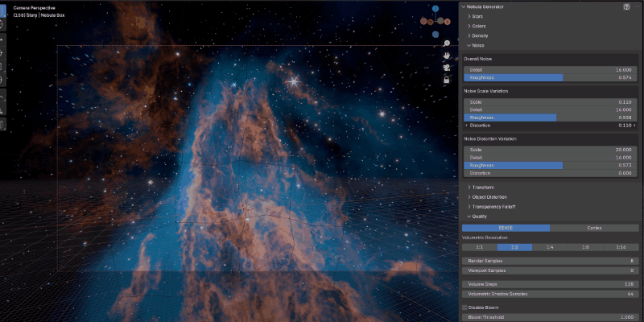
Task: Set volumetric resolution to 1:8
Action: [x=585, y=247]
